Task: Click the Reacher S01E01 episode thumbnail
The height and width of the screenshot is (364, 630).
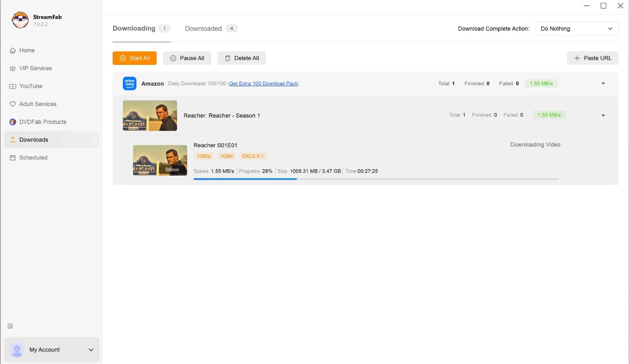Action: coord(159,160)
